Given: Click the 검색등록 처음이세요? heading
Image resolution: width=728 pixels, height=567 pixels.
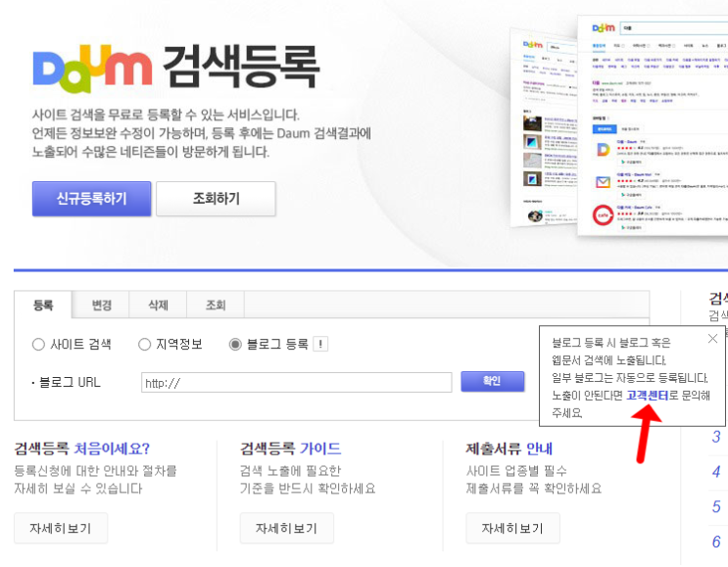Looking at the screenshot, I should [82, 449].
